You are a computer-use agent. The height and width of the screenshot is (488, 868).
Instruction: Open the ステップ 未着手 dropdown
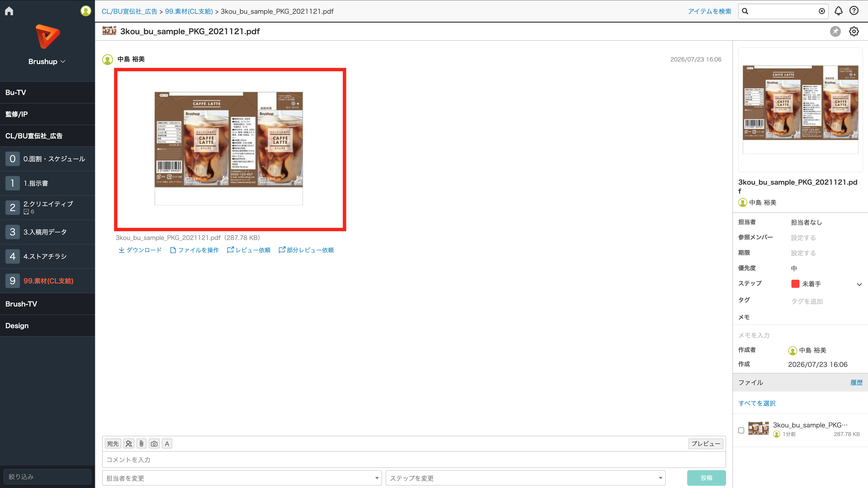[x=826, y=284]
